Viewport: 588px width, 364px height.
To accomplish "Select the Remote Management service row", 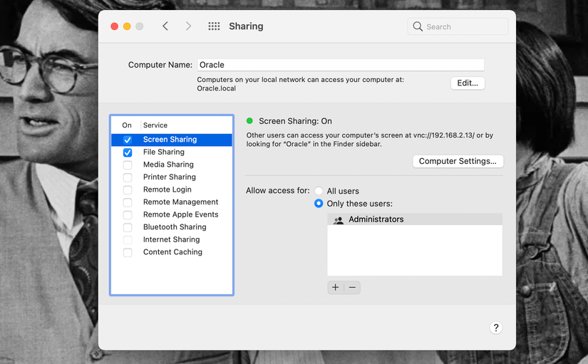I will click(171, 202).
